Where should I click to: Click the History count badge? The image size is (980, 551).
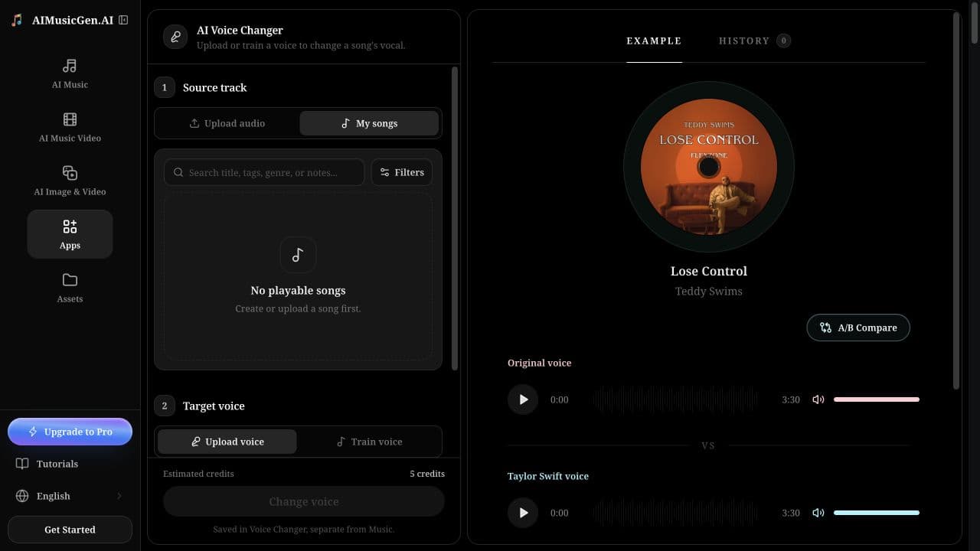(x=783, y=41)
